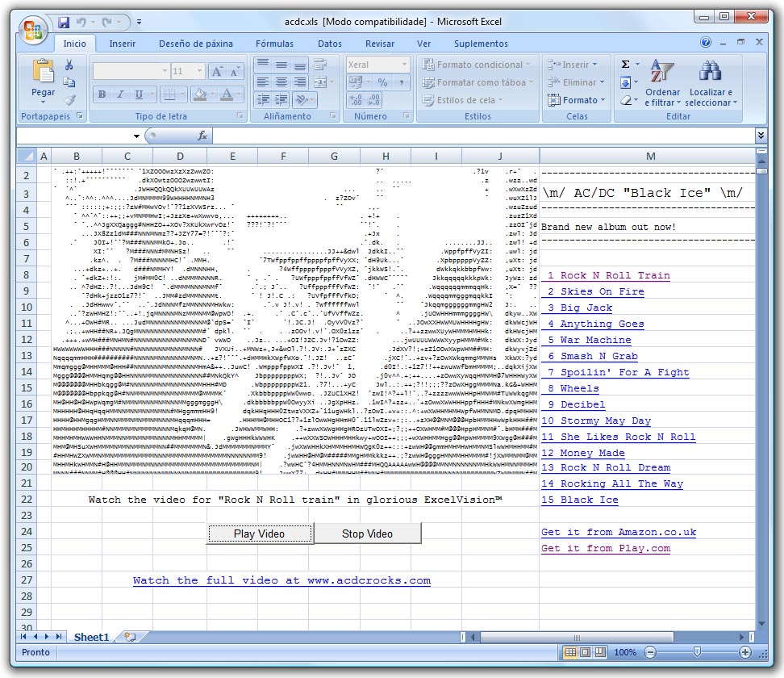Viewport: 784px width, 678px height.
Task: Open the Datos ribbon tab
Action: pyautogui.click(x=330, y=44)
